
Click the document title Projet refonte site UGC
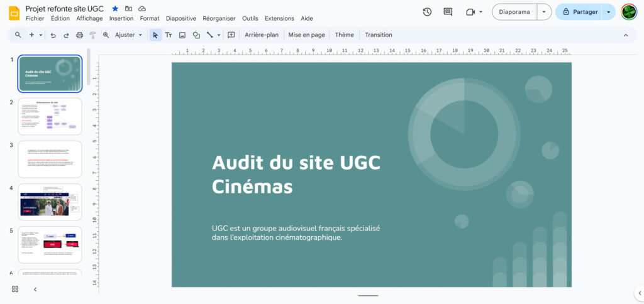pyautogui.click(x=65, y=9)
